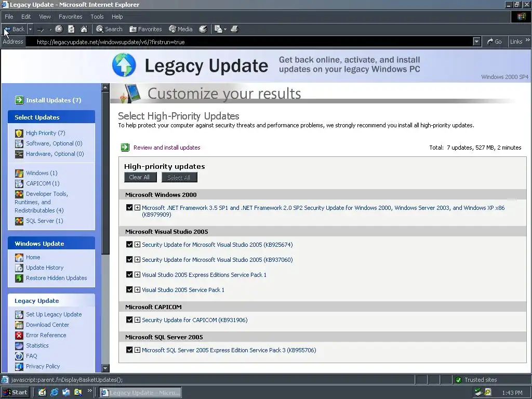Screen dimensions: 532x399
Task: Expand details for Visual Studio 2005 KB925674
Action: (137, 244)
